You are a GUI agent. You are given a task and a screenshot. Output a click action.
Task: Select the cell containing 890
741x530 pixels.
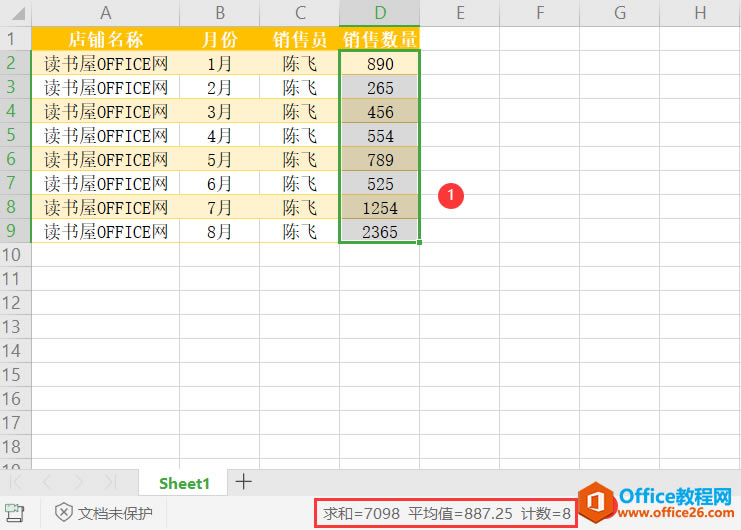tap(379, 63)
